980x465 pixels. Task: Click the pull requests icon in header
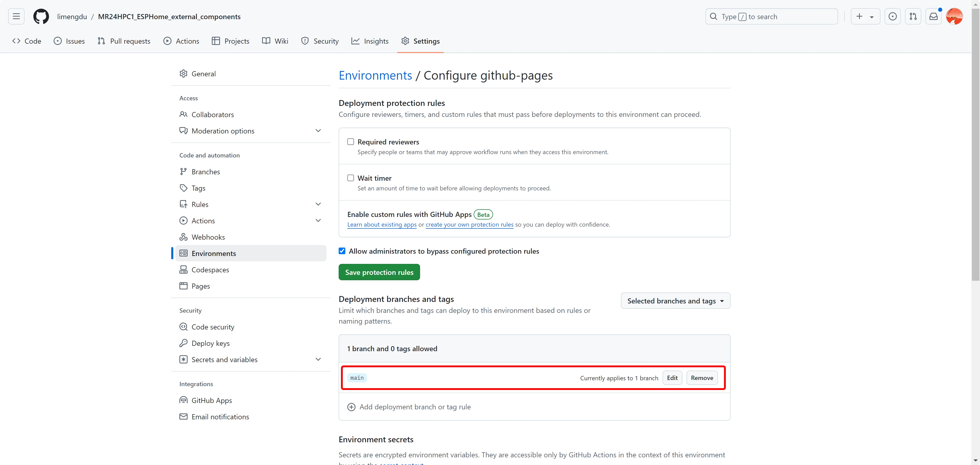pos(913,16)
